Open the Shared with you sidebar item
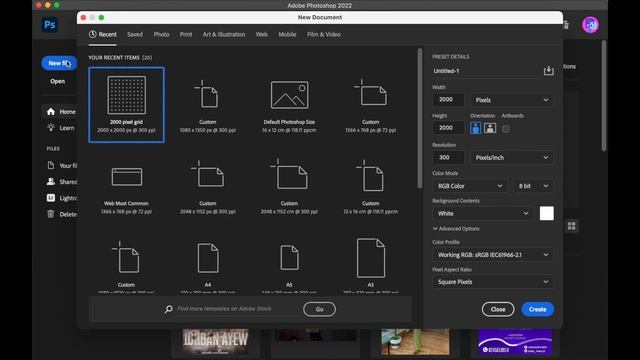Viewport: 640px width, 360px height. click(x=61, y=182)
